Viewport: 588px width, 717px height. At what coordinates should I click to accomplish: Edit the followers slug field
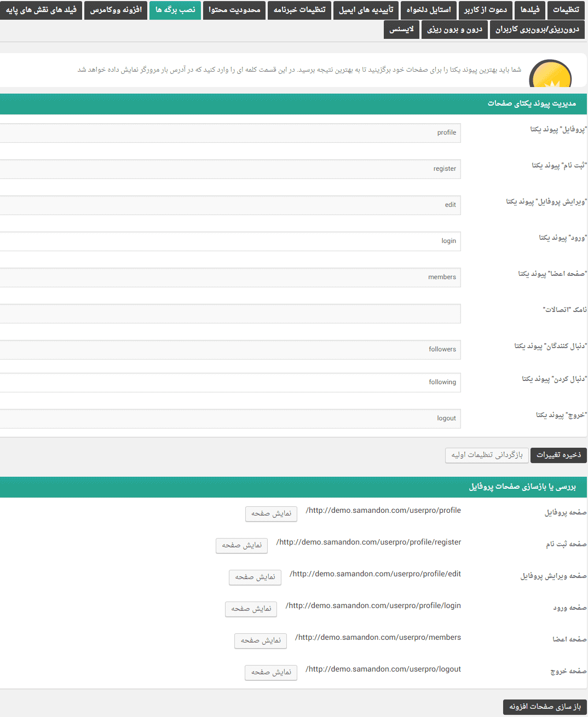tap(230, 350)
